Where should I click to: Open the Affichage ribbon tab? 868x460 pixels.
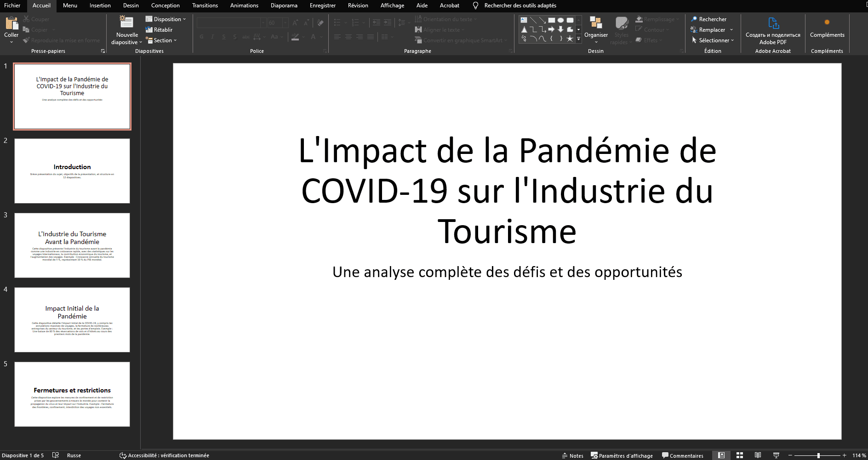click(392, 6)
